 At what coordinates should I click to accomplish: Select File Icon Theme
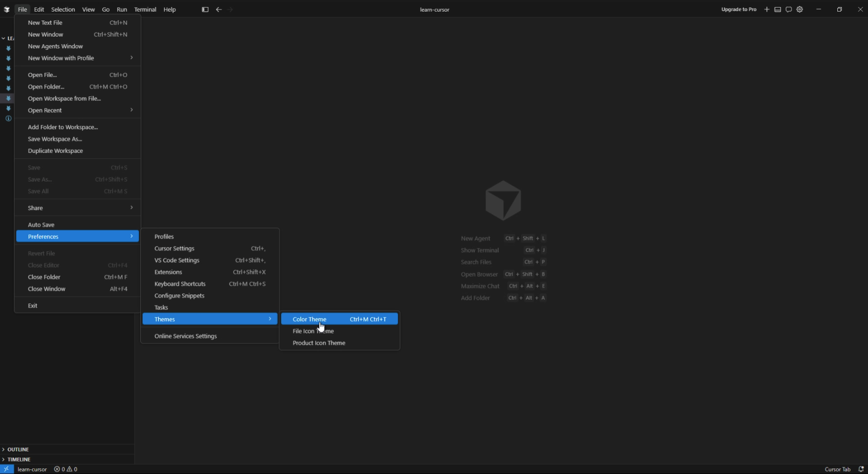339,331
